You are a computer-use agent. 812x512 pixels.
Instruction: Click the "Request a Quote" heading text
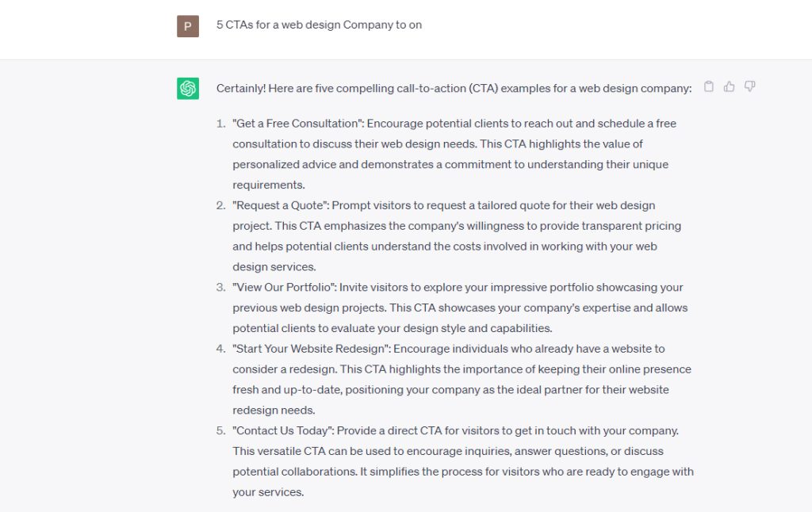pos(279,205)
